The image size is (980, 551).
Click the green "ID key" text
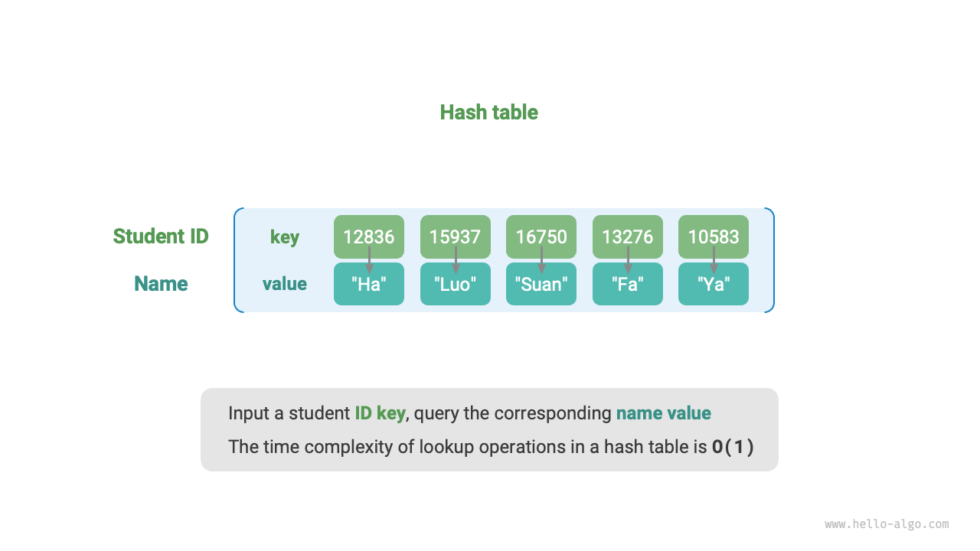tap(380, 413)
